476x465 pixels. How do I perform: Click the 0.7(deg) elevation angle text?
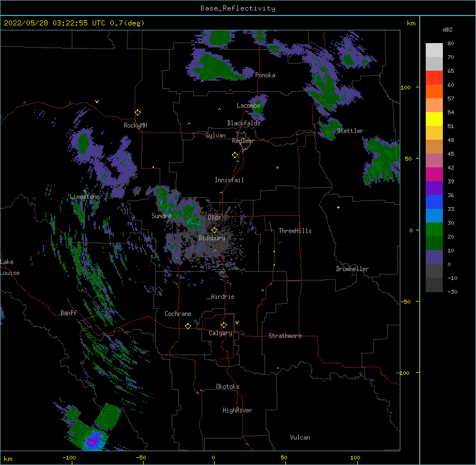pos(127,23)
